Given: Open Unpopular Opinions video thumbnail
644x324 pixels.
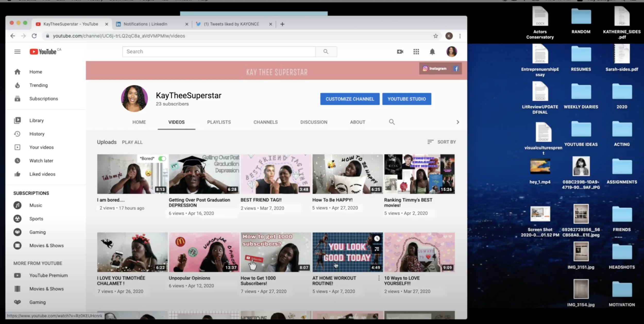Looking at the screenshot, I should tap(204, 252).
